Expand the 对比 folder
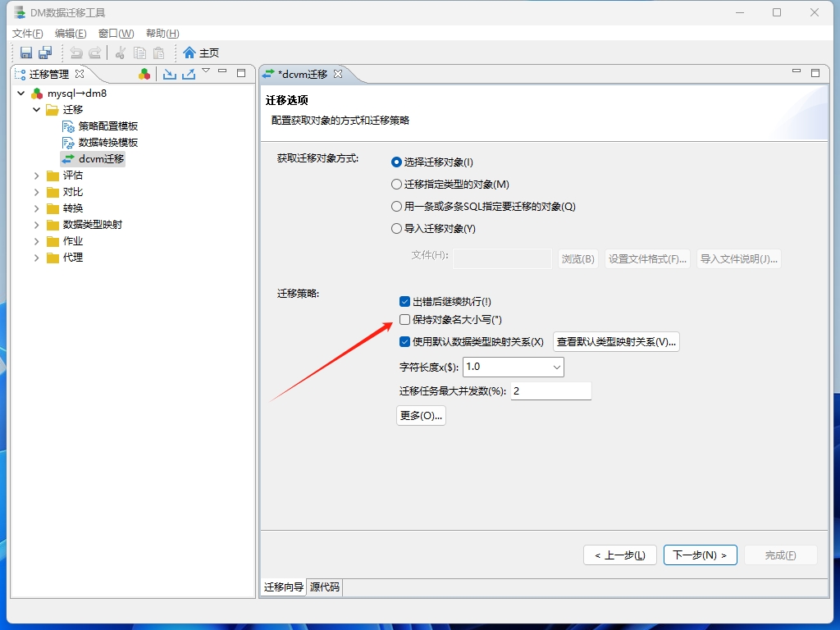This screenshot has height=630, width=840. point(36,192)
